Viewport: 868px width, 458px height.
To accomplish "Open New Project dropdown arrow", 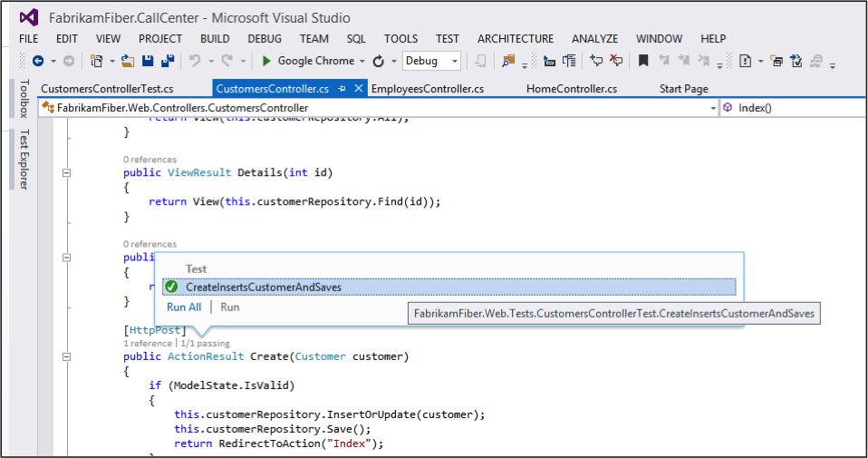I will [x=111, y=62].
